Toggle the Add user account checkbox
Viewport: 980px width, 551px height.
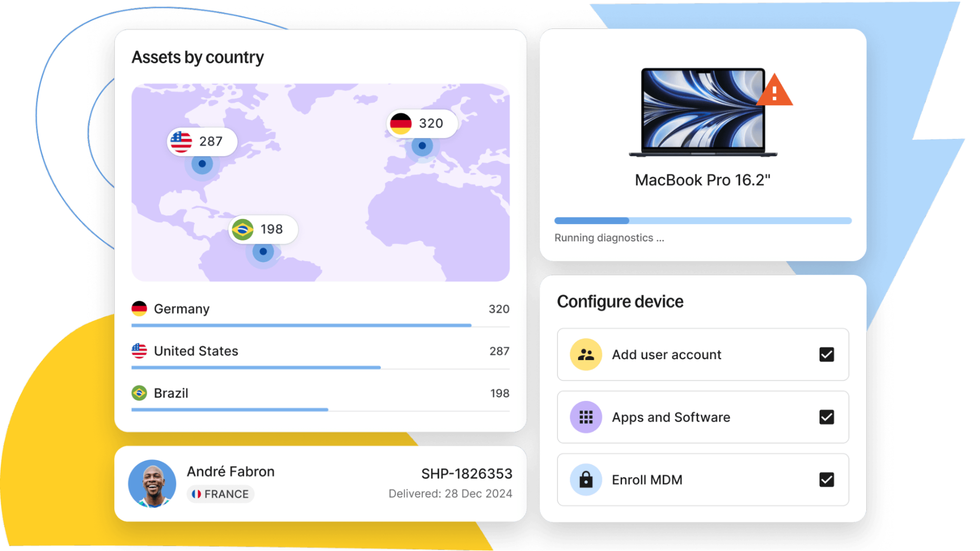(827, 354)
